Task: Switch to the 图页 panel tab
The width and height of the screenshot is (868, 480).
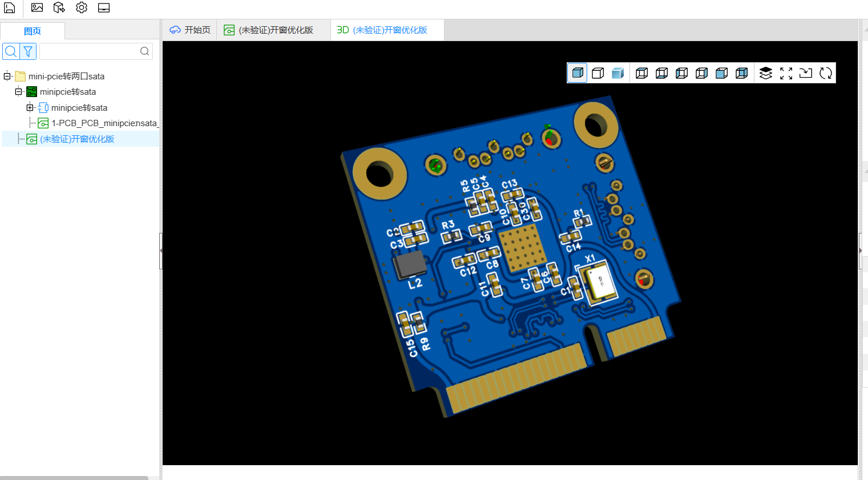Action: click(x=33, y=31)
